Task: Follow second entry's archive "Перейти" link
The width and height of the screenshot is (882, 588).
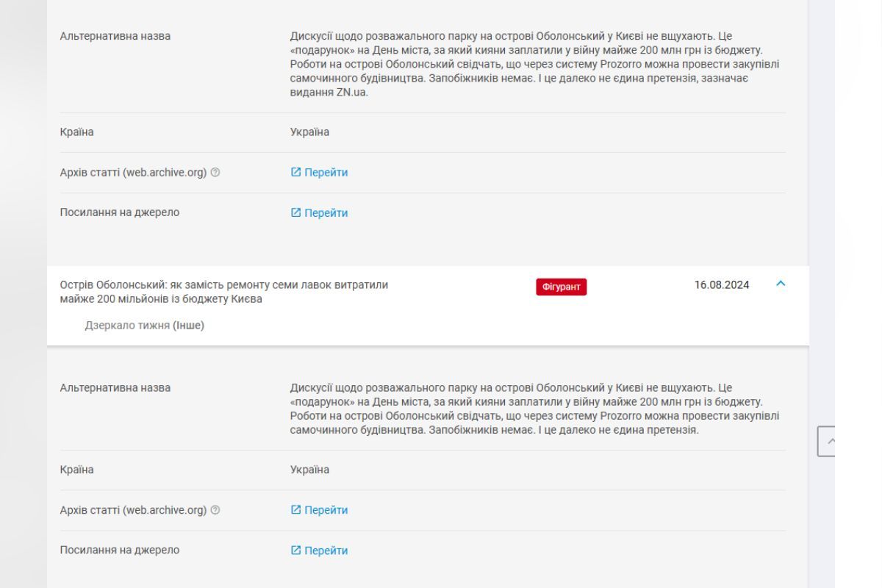Action: [326, 510]
